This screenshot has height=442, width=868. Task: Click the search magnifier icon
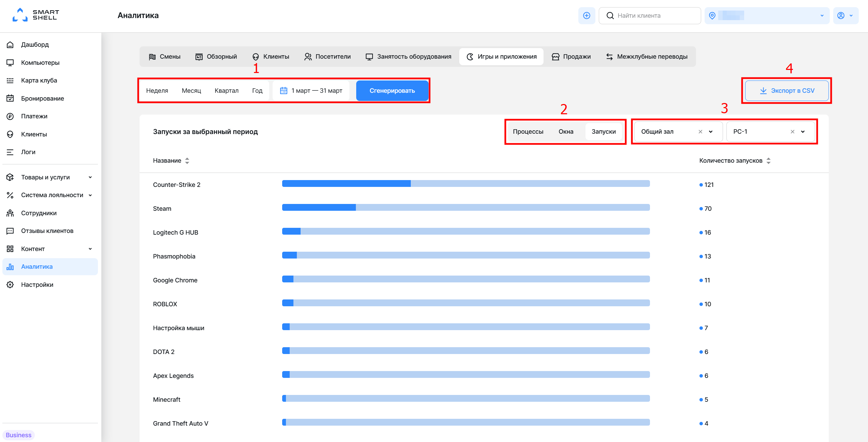(x=610, y=16)
